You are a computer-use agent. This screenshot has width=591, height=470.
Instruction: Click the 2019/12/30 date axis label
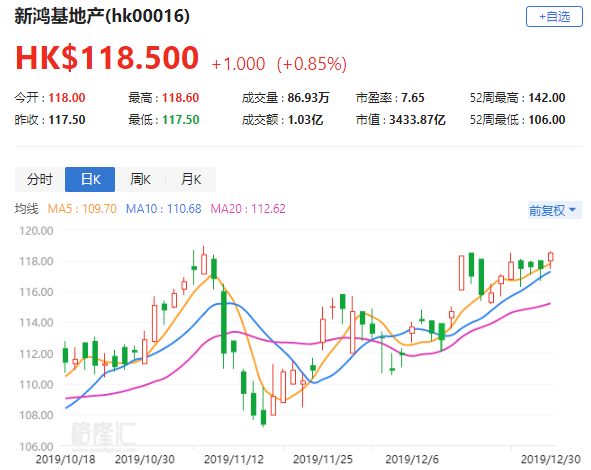click(551, 459)
